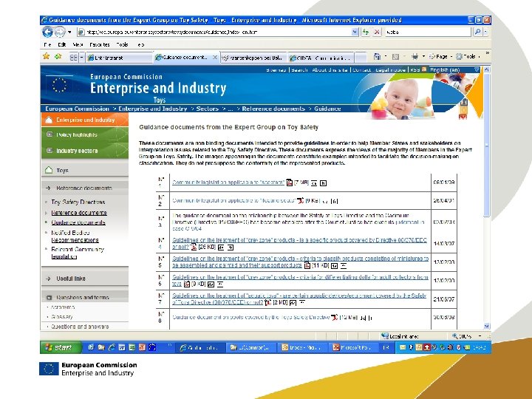Click Notified Bodies Recommendations sidebar link
The image size is (532, 399).
(75, 236)
